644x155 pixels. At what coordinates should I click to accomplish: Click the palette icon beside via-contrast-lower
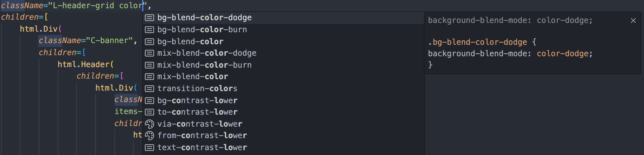coord(149,124)
